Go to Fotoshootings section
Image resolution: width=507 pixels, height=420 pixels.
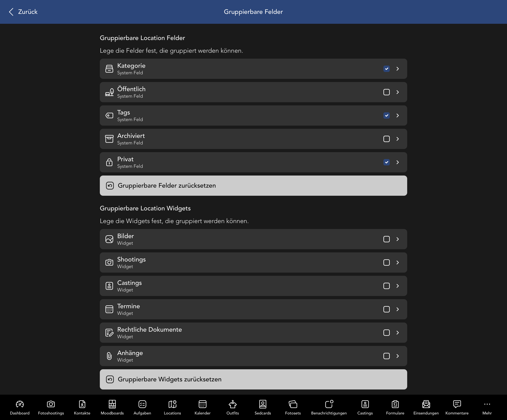(51, 407)
